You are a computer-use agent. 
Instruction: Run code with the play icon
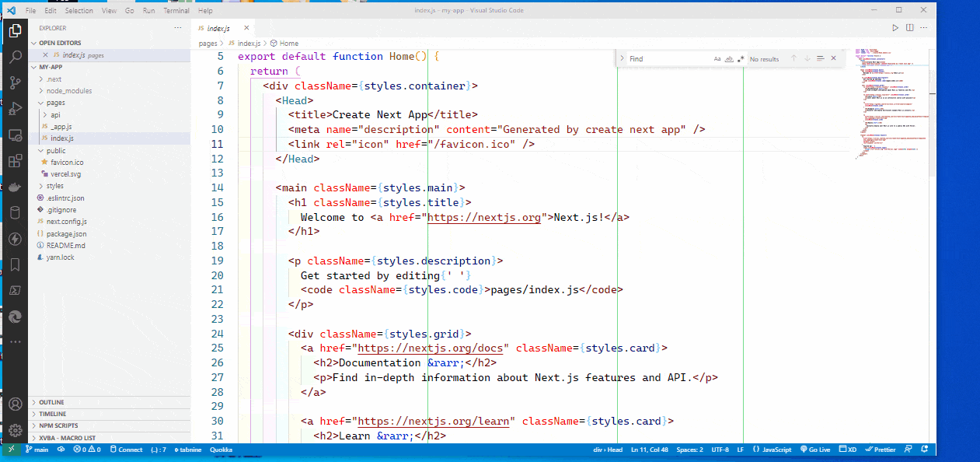pos(895,28)
